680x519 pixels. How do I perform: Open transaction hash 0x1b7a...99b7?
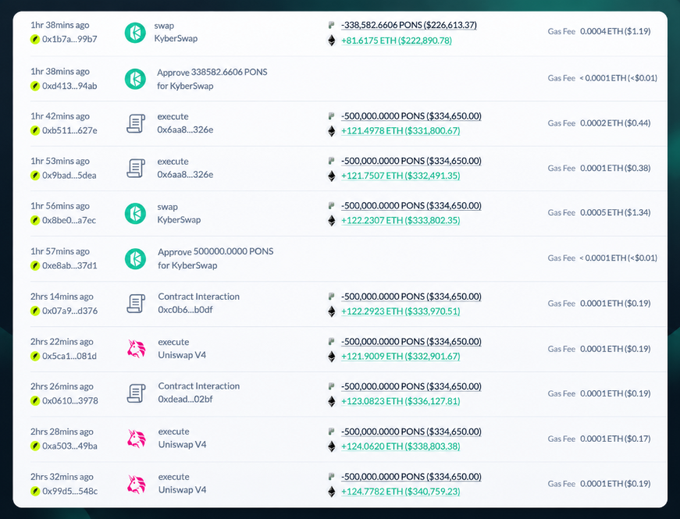coord(70,39)
